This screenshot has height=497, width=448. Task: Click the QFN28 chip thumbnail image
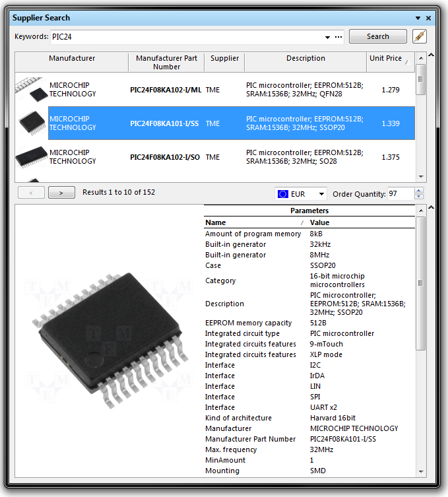click(x=32, y=89)
